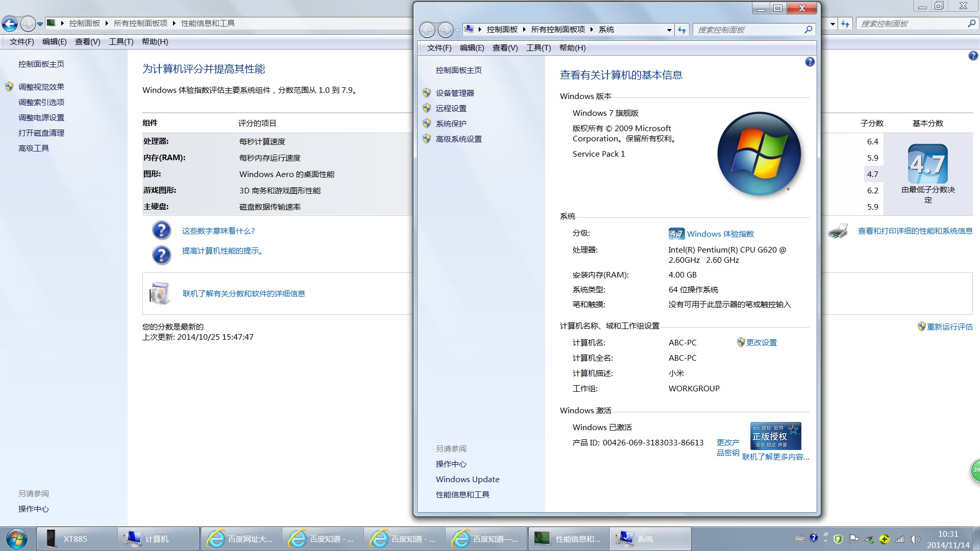The height and width of the screenshot is (551, 980).
Task: Expand the System window address bar dropdown
Action: [x=669, y=30]
